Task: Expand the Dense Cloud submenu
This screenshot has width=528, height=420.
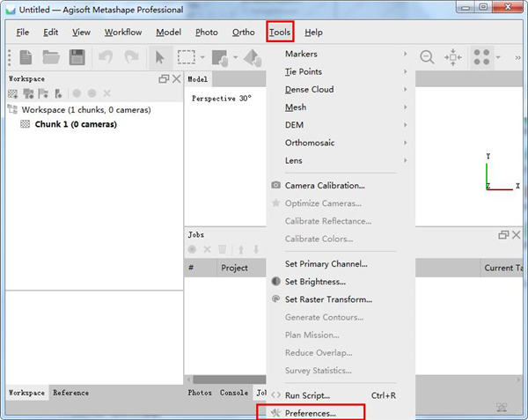Action: (x=309, y=90)
